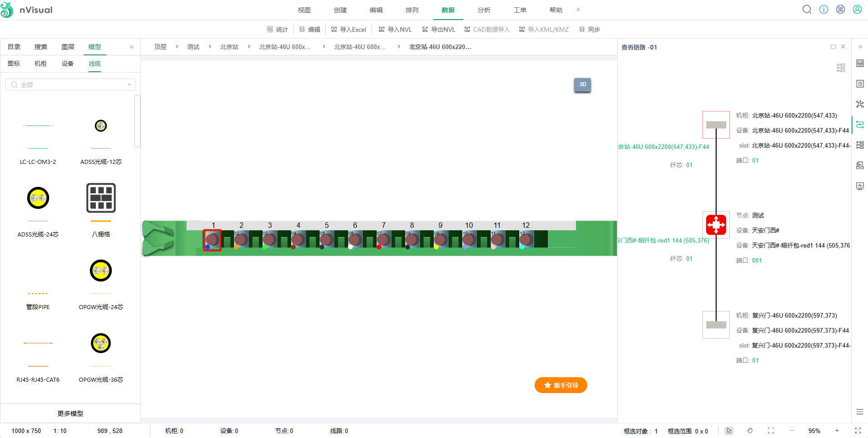Open the hamburger menu at right sidebar bottom
868x438 pixels.
(860, 412)
